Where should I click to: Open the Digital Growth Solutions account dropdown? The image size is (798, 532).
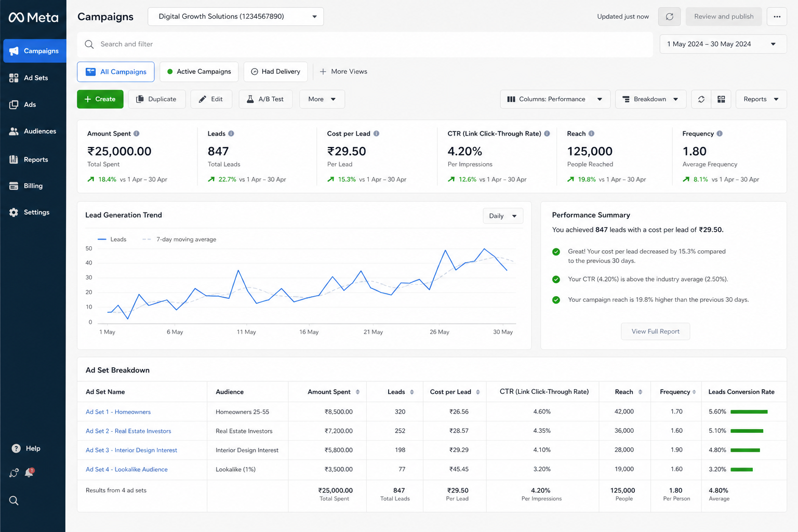(236, 17)
